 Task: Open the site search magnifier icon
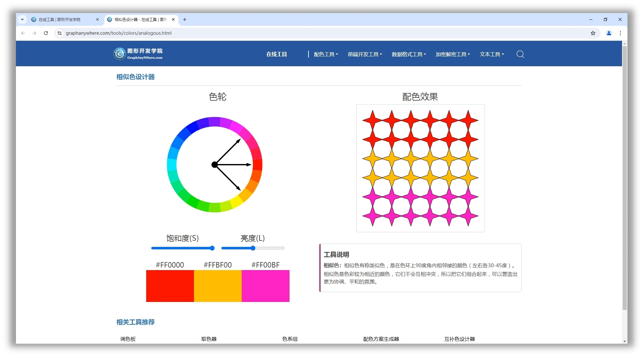point(520,54)
